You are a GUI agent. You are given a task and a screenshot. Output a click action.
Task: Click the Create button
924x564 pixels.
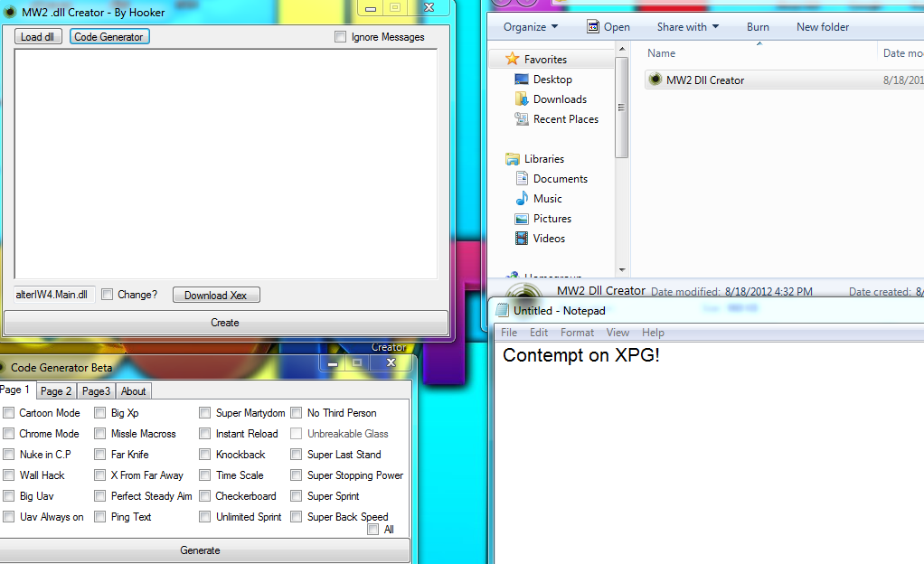(225, 323)
